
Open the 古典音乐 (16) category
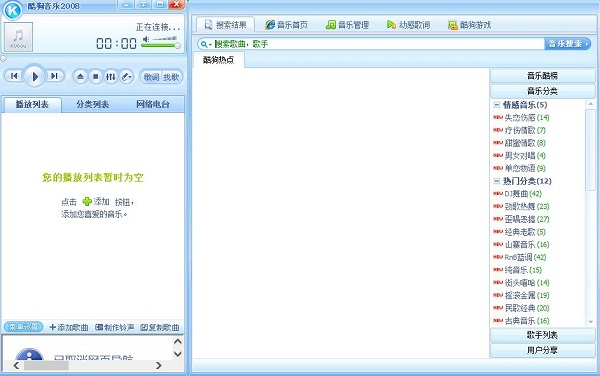(x=527, y=321)
